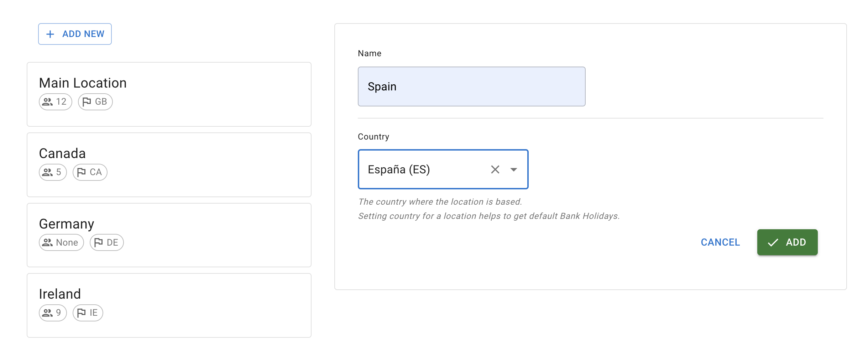Screen dimensions: 868x341
Task: Click the people icon on Main Location
Action: 47,102
